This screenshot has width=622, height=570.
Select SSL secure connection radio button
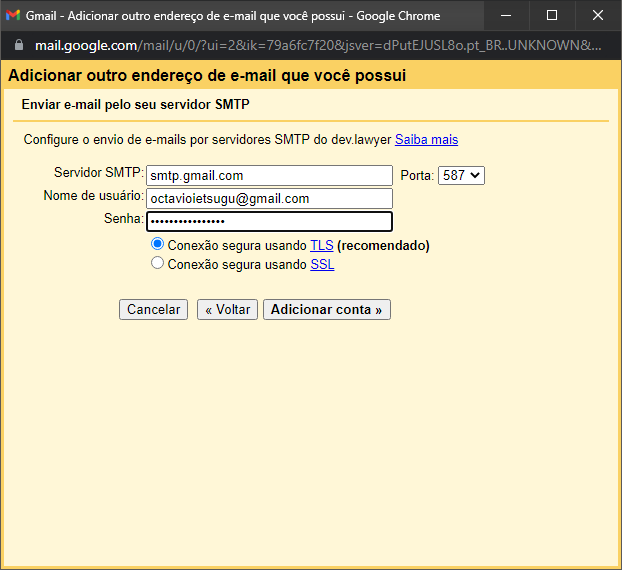click(157, 263)
